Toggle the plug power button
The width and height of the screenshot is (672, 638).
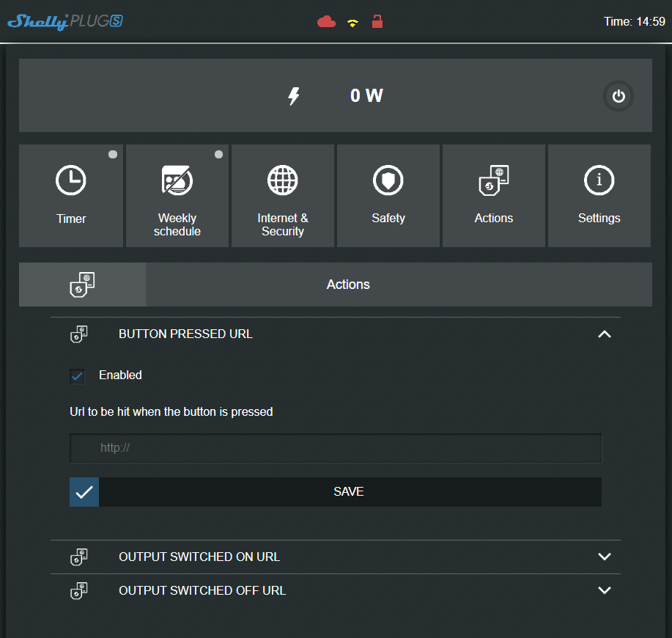[x=619, y=96]
